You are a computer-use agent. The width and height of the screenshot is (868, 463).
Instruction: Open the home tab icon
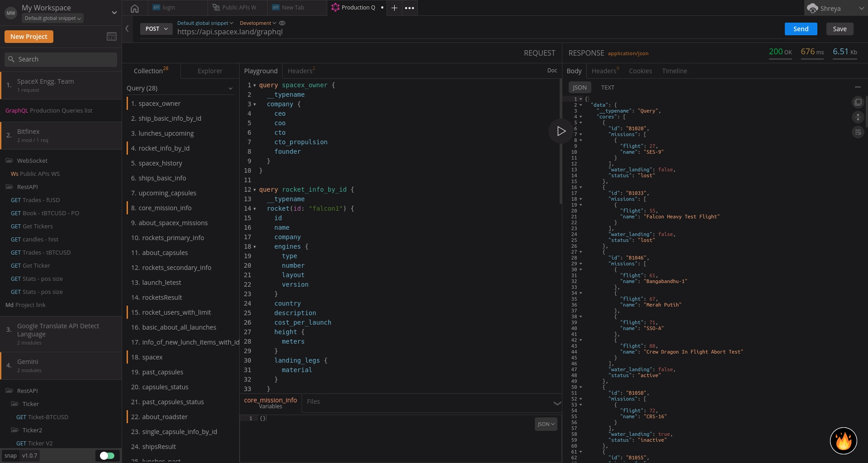click(134, 8)
